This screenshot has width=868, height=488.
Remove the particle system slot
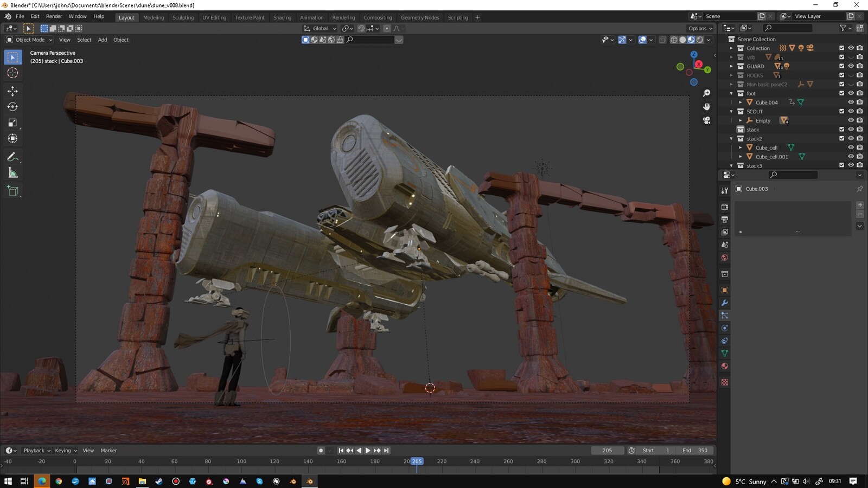[x=860, y=214]
